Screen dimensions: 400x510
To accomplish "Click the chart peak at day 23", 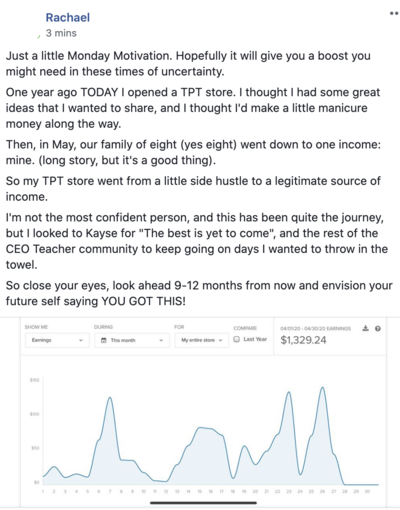I will click(289, 392).
